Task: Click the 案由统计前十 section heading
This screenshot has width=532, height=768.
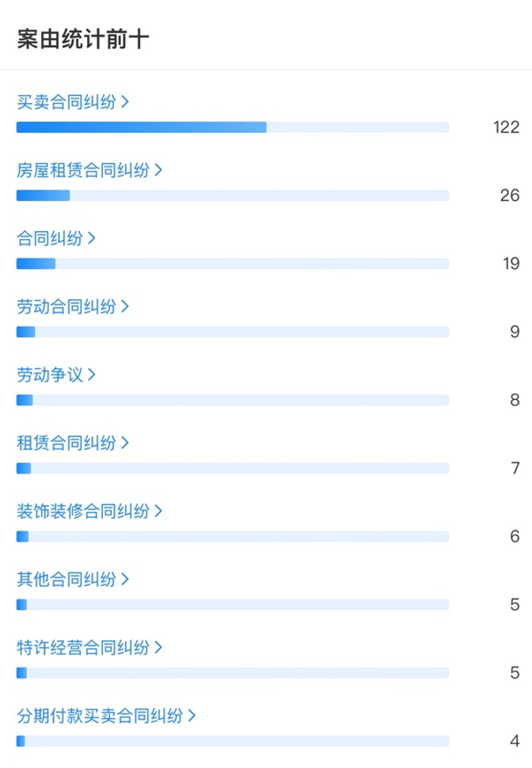Action: [x=83, y=40]
